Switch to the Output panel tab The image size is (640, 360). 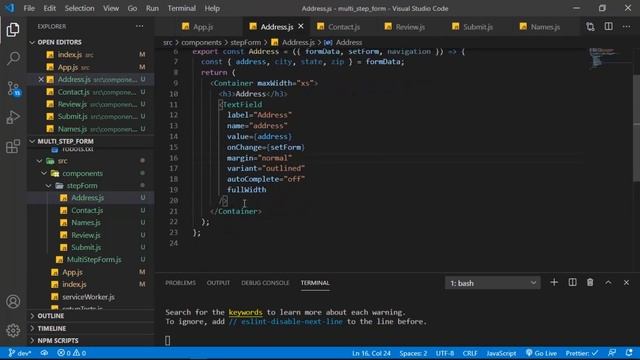(x=218, y=283)
